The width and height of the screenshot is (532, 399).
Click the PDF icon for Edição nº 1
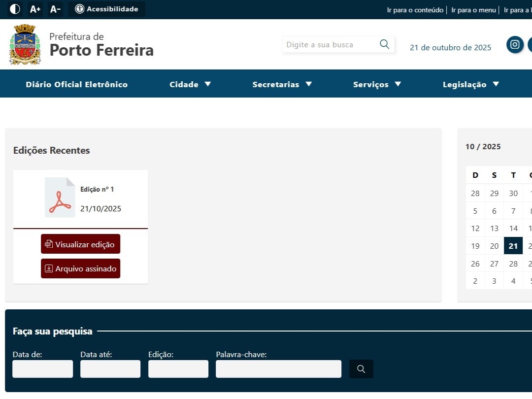pyautogui.click(x=60, y=197)
